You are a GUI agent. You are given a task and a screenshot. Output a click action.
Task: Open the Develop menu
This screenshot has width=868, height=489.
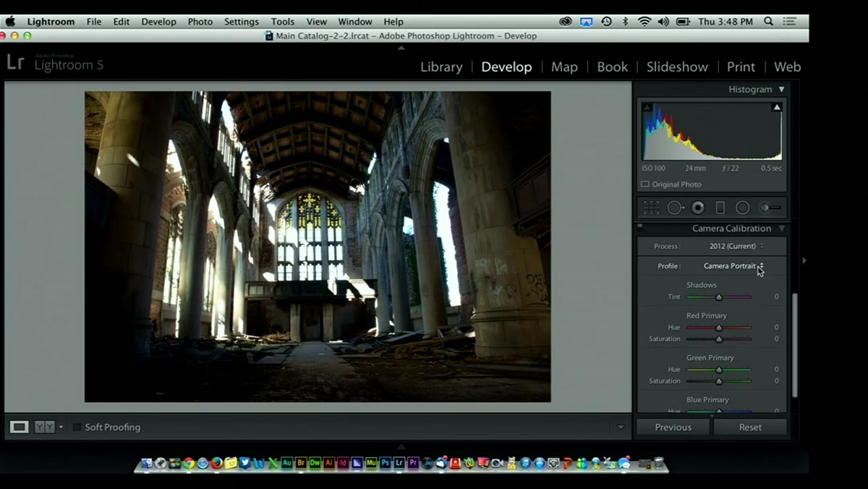pos(158,22)
